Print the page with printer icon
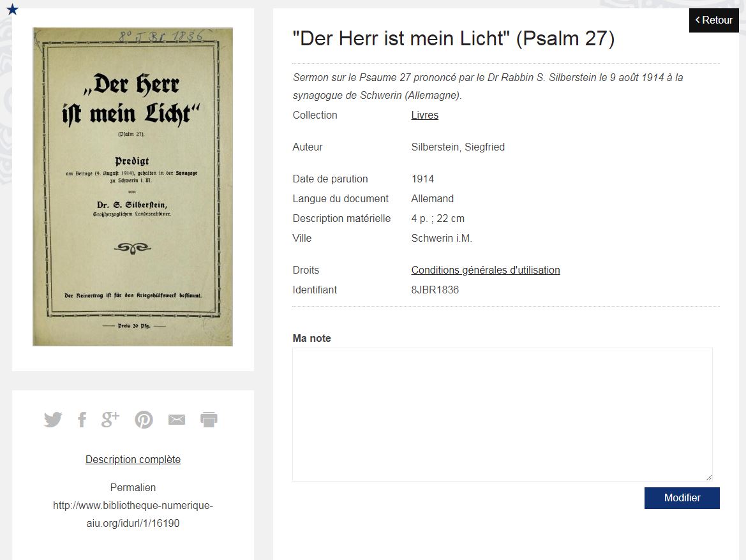 coord(209,420)
